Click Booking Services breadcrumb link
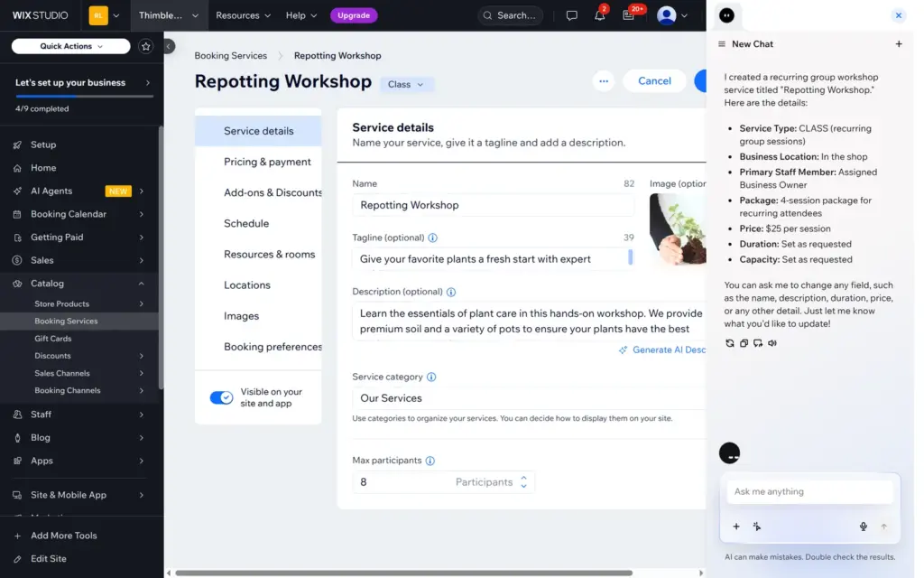924x578 pixels. coord(230,55)
